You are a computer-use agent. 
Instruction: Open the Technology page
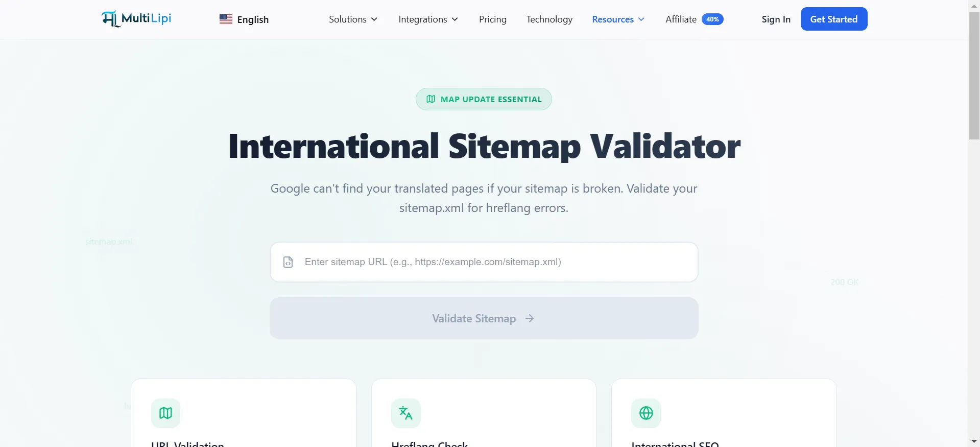pyautogui.click(x=549, y=19)
